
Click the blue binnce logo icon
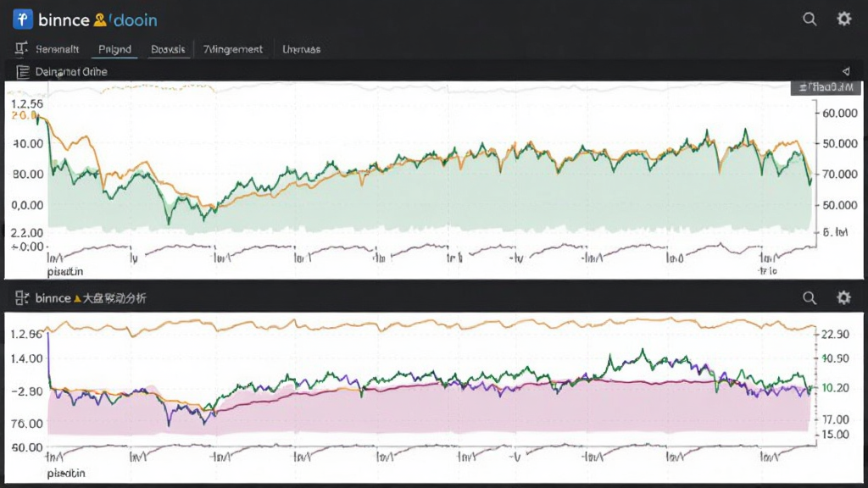[23, 19]
